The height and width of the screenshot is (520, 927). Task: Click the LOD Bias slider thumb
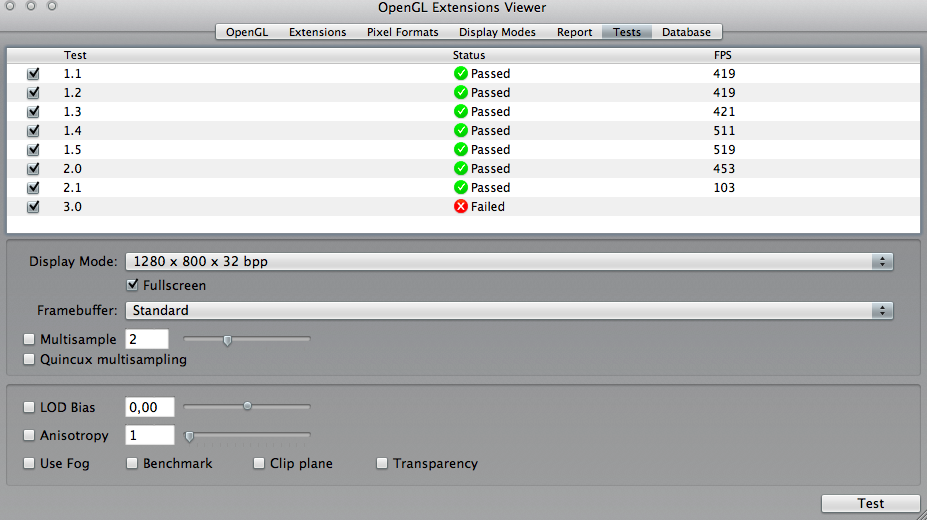pyautogui.click(x=247, y=406)
